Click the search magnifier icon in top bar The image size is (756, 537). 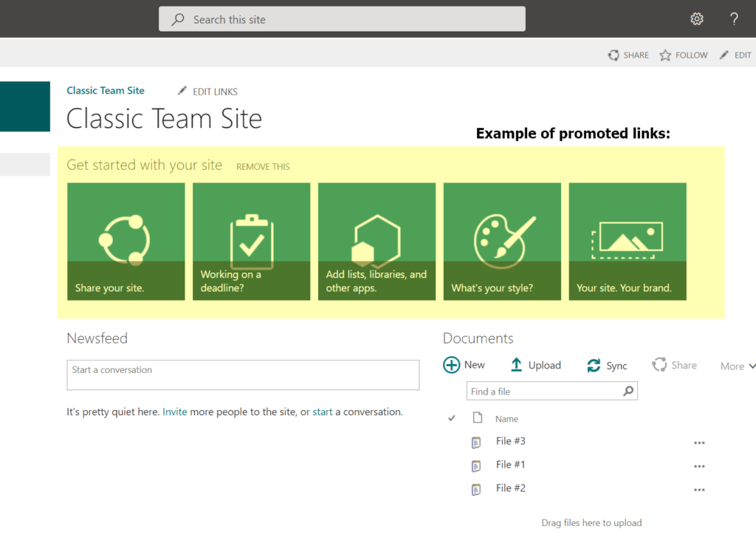[177, 19]
